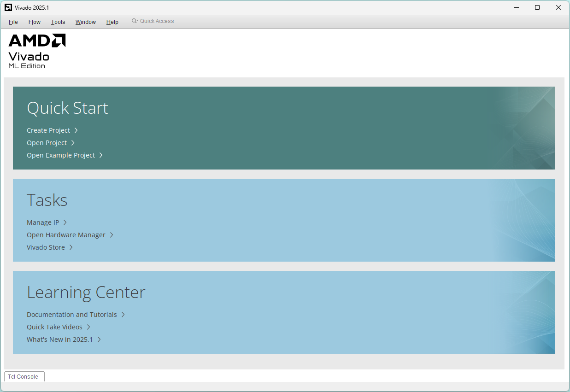Open What's New in 2025.1
Image resolution: width=570 pixels, height=392 pixels.
pos(60,339)
